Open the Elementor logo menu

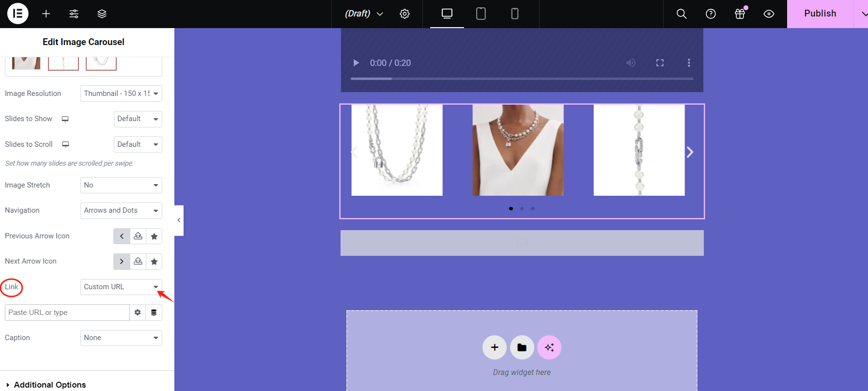point(18,14)
